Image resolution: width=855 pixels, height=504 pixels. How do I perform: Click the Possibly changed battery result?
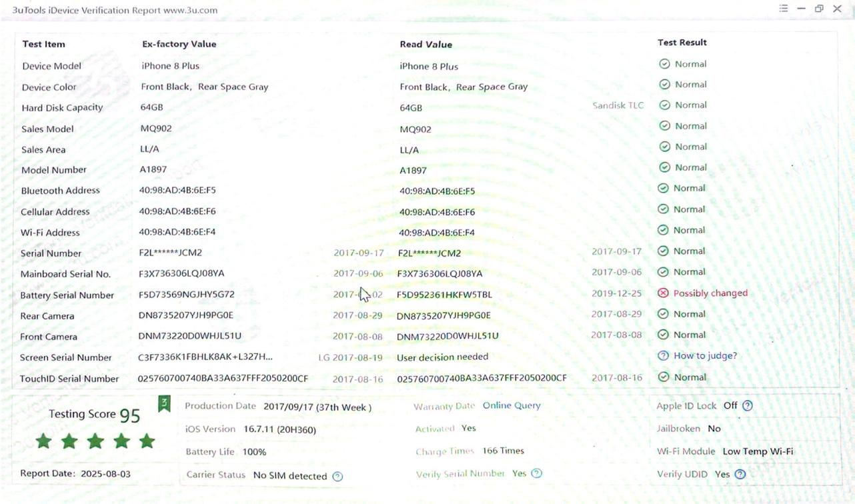click(x=710, y=293)
